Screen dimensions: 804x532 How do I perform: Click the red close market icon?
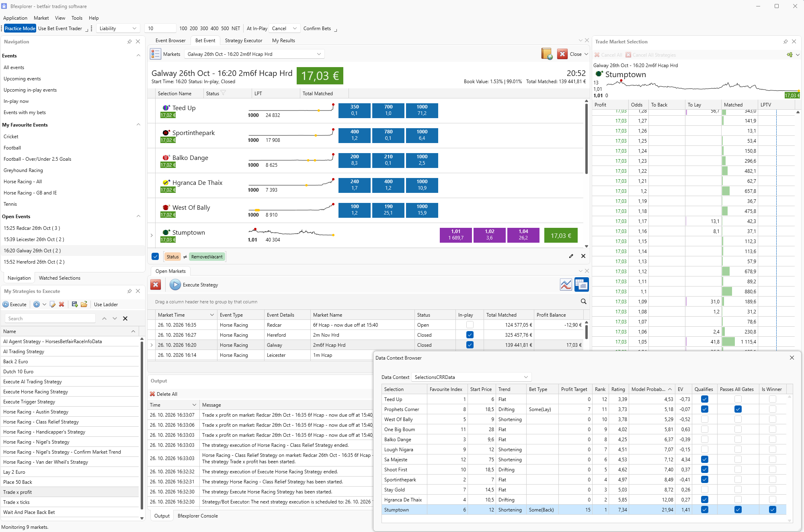562,54
